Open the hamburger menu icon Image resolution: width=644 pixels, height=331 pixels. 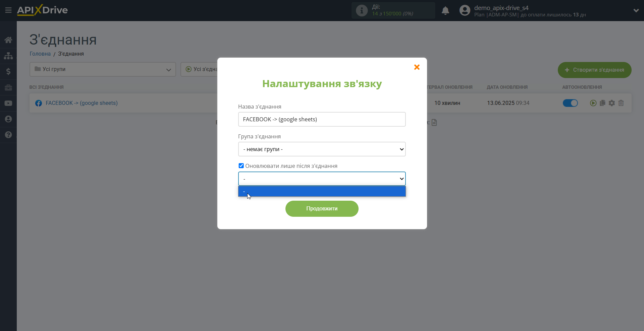(x=8, y=10)
